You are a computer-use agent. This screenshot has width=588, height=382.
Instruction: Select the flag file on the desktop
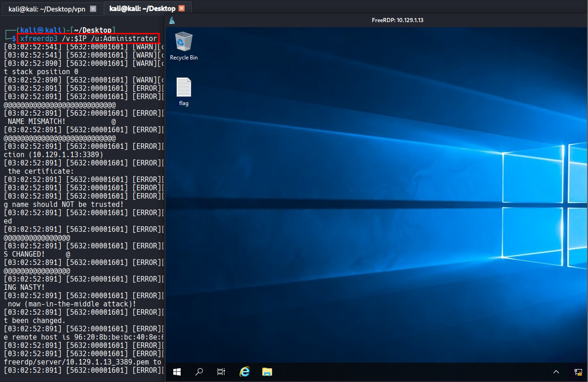[184, 91]
